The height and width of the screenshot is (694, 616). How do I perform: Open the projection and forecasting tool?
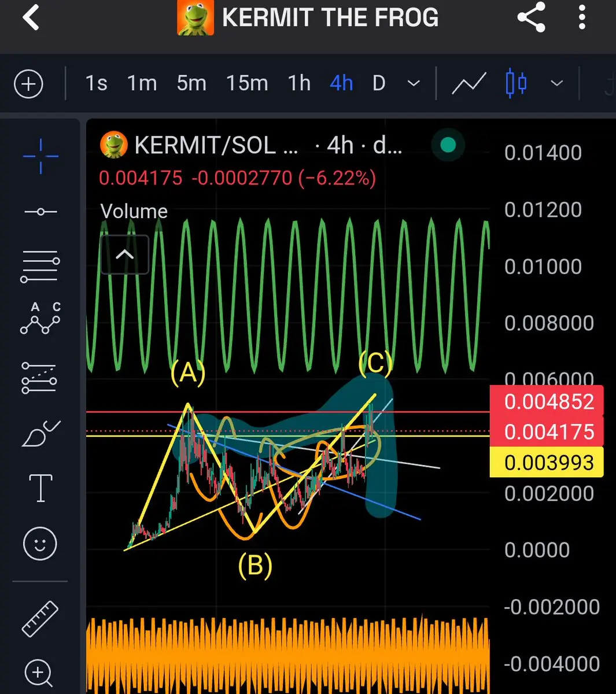click(39, 378)
